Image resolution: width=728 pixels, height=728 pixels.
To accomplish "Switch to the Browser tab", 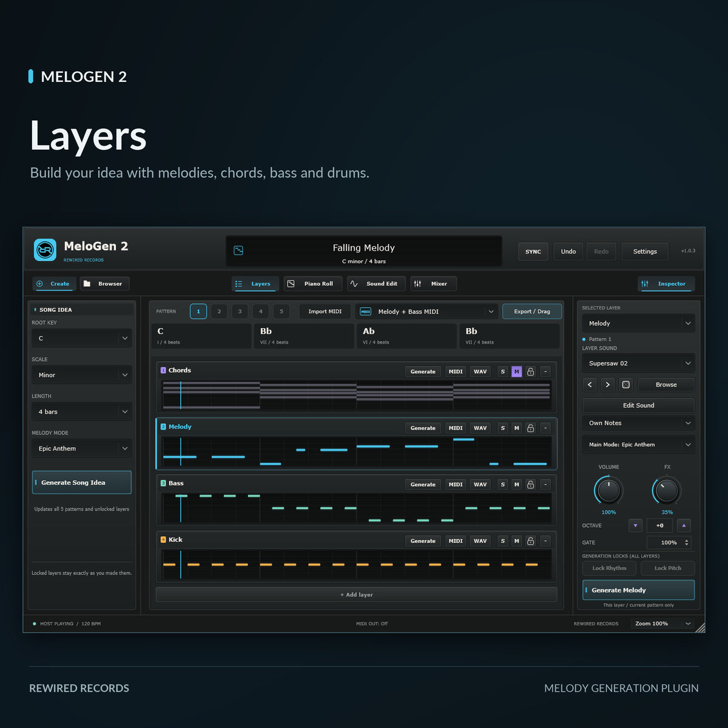I will (x=104, y=284).
